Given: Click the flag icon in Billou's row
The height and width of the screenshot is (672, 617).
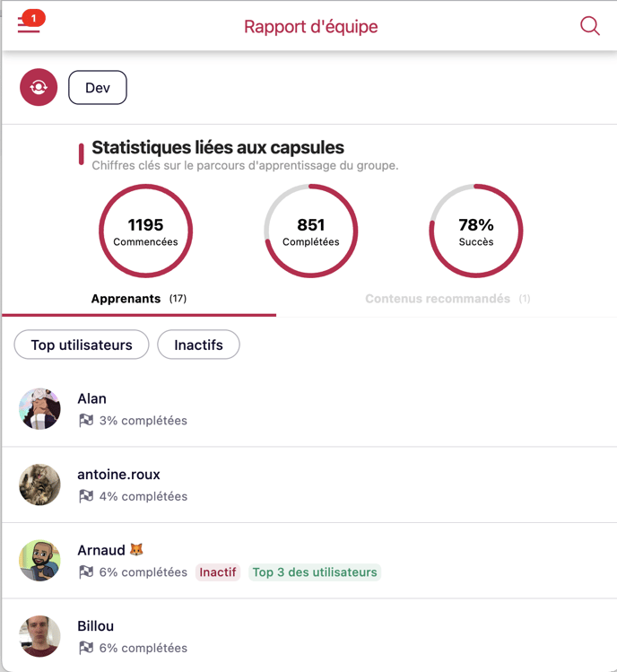Looking at the screenshot, I should (86, 648).
